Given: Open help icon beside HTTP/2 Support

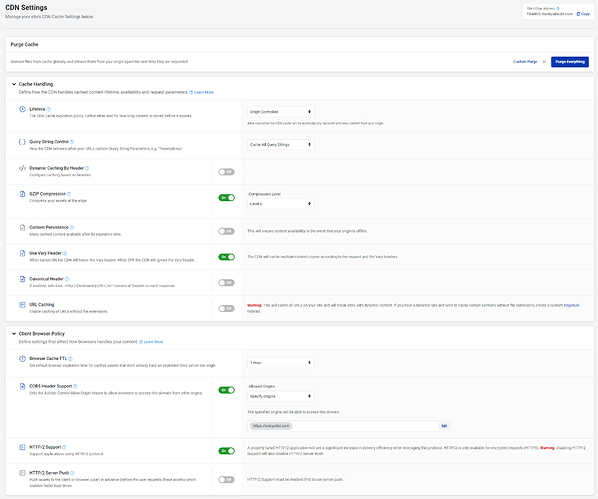Looking at the screenshot, I should 64,447.
